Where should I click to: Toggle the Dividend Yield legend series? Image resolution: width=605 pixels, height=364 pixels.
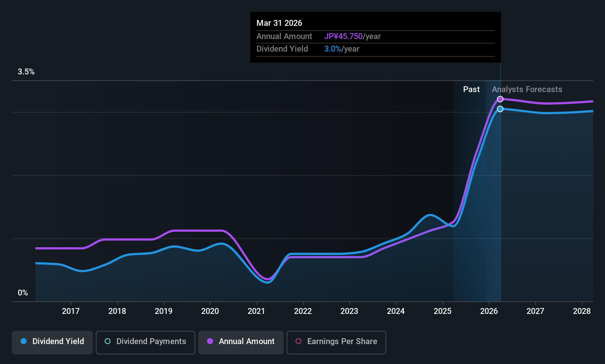click(x=52, y=343)
